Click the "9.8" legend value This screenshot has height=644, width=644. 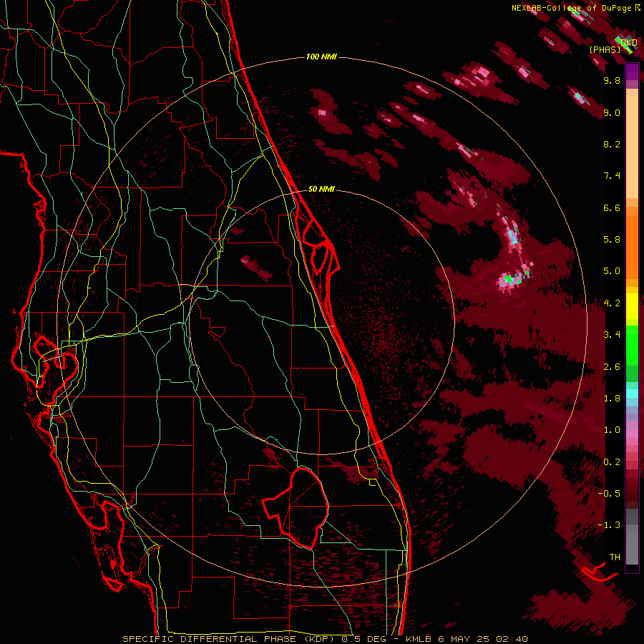pos(612,80)
